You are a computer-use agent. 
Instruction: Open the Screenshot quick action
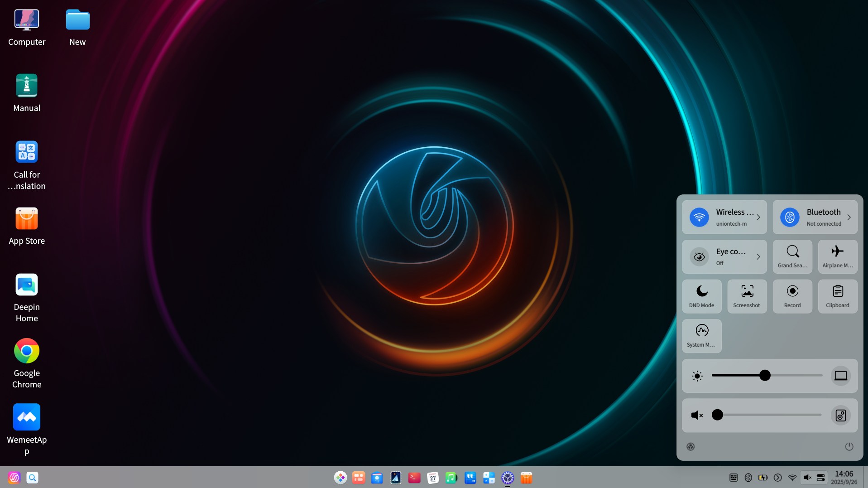pos(747,296)
